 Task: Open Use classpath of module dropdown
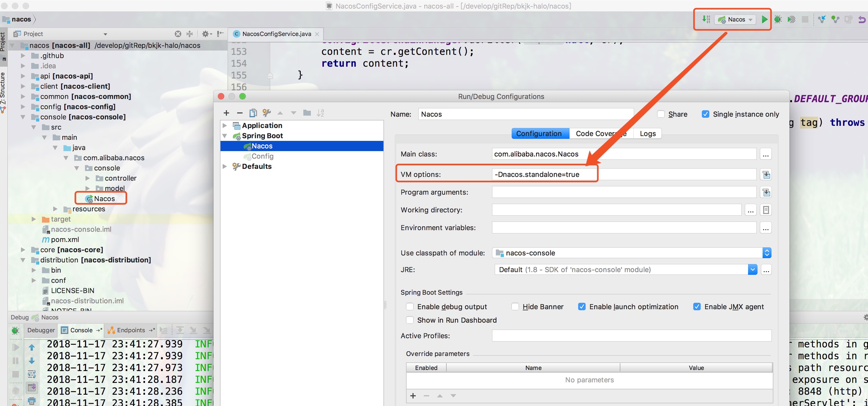coord(767,253)
